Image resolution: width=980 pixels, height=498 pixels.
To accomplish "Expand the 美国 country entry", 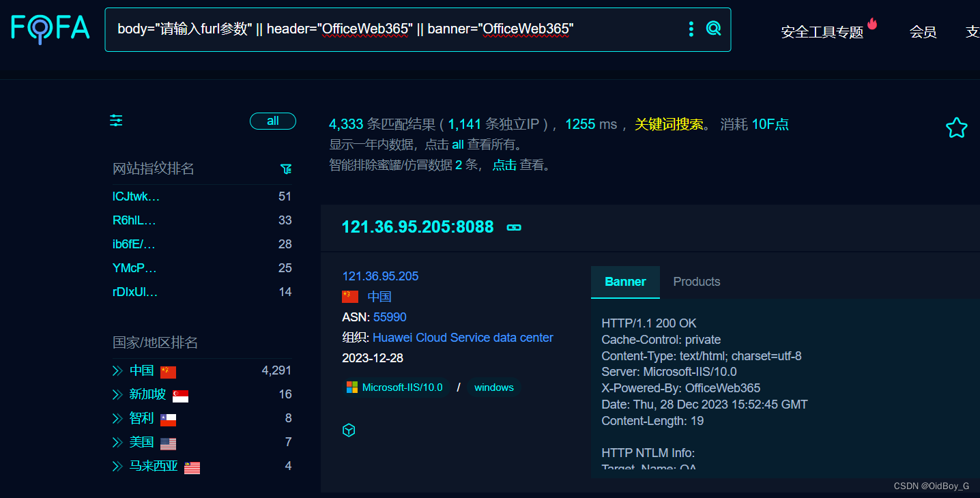I will (117, 442).
